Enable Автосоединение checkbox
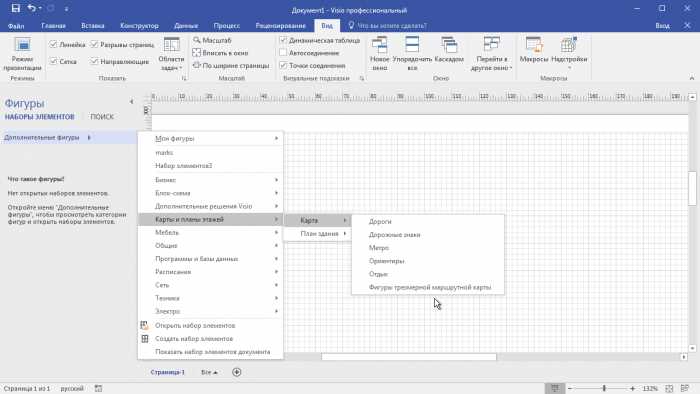Viewport: 700px width, 394px height. click(x=283, y=53)
